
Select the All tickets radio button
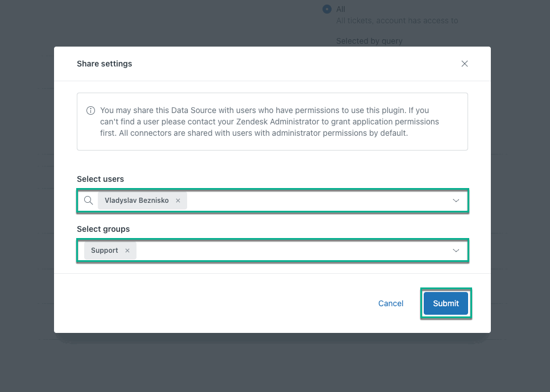pyautogui.click(x=326, y=9)
